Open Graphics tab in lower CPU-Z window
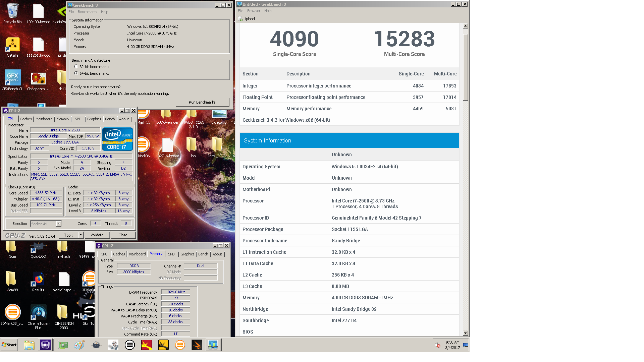 click(187, 254)
